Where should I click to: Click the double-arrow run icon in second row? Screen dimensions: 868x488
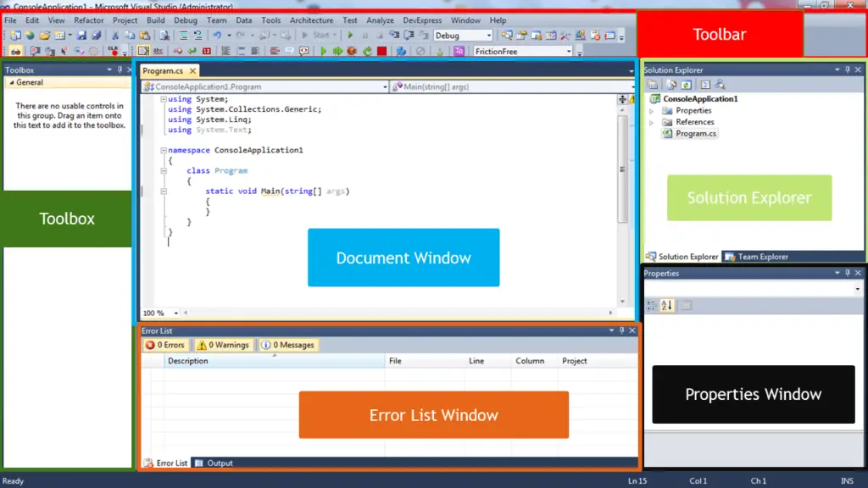337,52
